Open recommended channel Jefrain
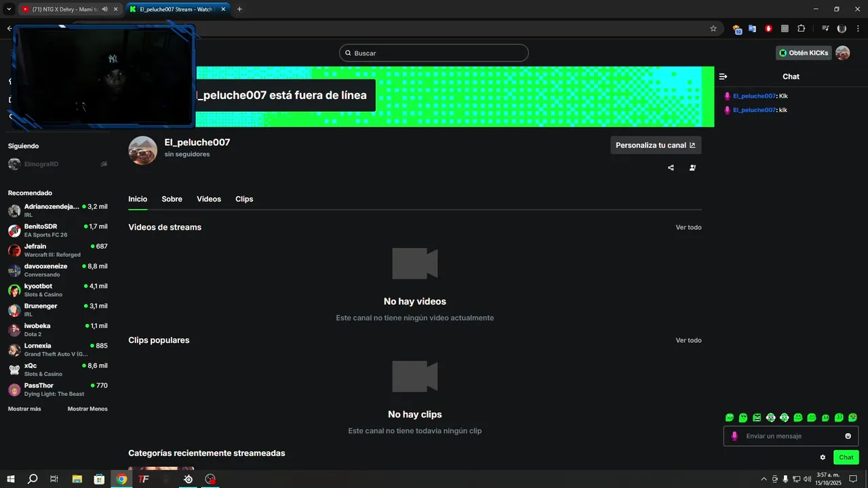The image size is (868, 488). click(x=58, y=250)
